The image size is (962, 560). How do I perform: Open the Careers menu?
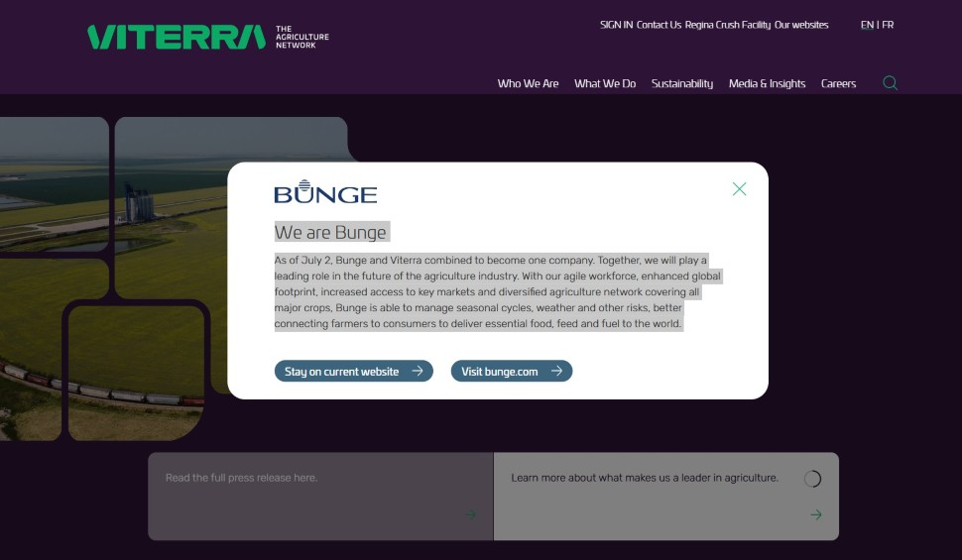point(838,83)
